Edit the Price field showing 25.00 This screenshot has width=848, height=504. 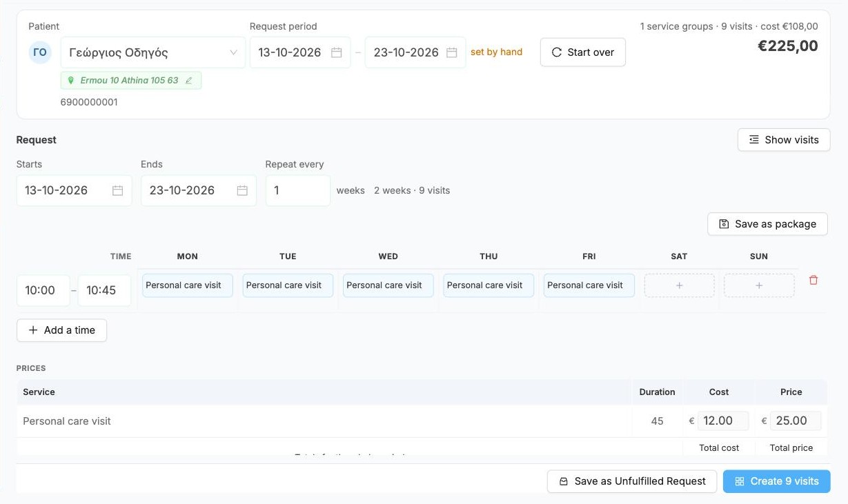click(x=796, y=421)
